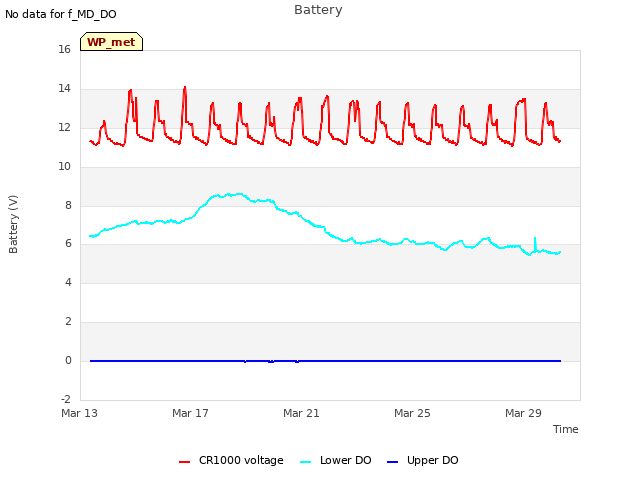This screenshot has height=480, width=640.
Task: Click the 2 y-axis tick label
Action: pos(68,322)
